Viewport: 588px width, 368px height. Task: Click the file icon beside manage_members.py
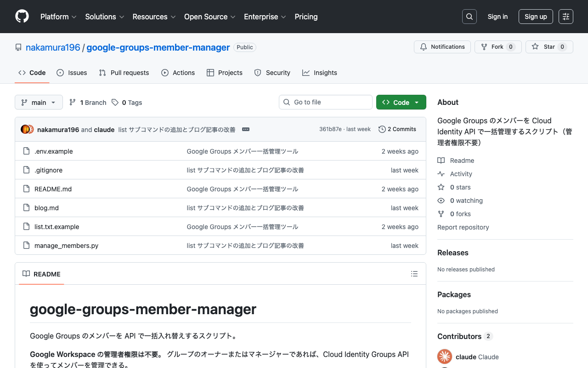coord(26,245)
